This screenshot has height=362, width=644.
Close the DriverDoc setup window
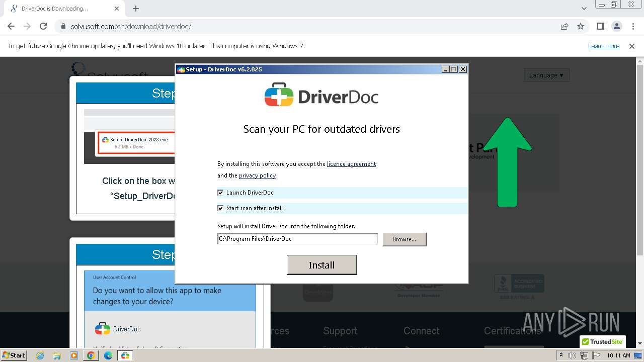(x=463, y=69)
